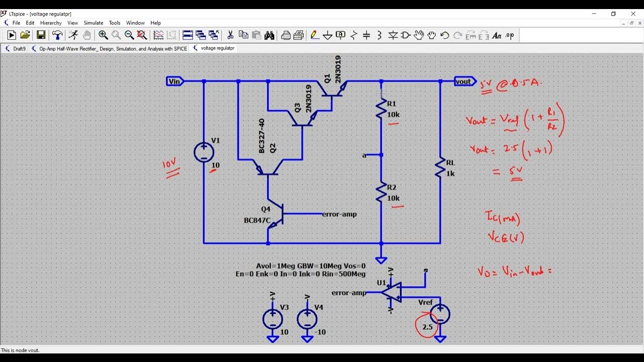Viewport: 644px width, 362px height.
Task: Click the Pan magnifier icon
Action: (116, 35)
